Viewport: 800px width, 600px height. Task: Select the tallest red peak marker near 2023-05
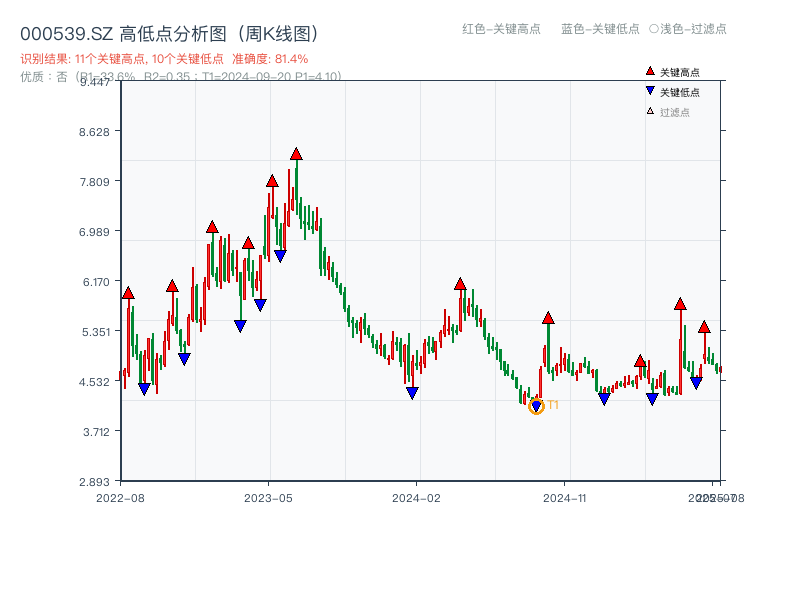296,153
